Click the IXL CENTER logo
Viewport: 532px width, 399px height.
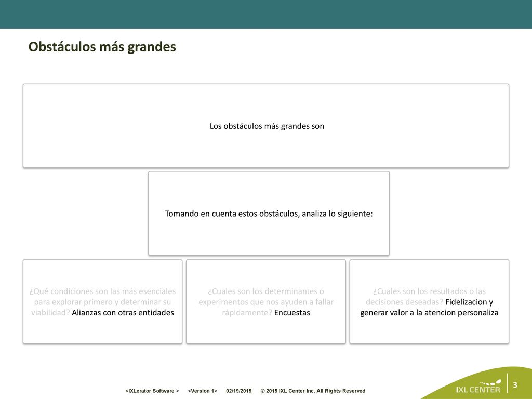tap(478, 387)
